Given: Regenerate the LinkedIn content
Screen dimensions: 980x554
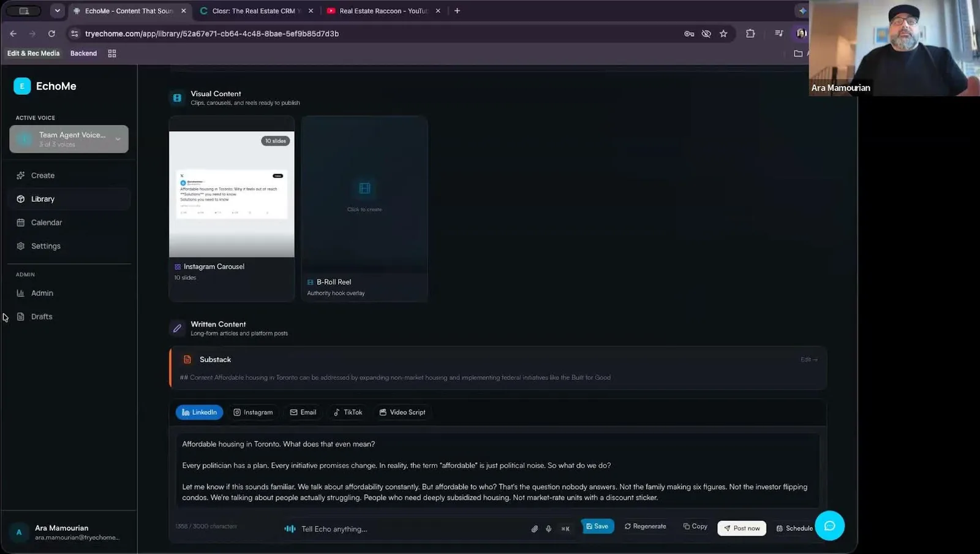Looking at the screenshot, I should (646, 526).
